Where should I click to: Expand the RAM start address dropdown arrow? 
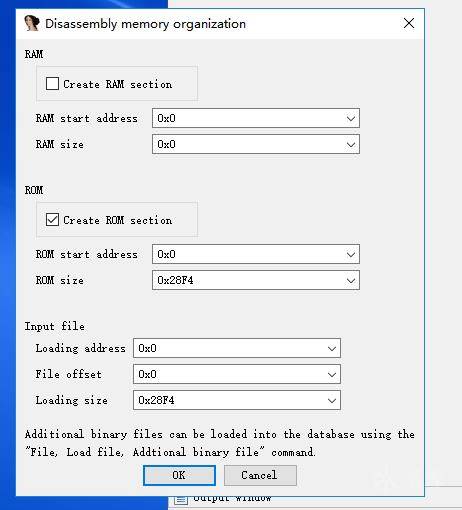tap(351, 118)
